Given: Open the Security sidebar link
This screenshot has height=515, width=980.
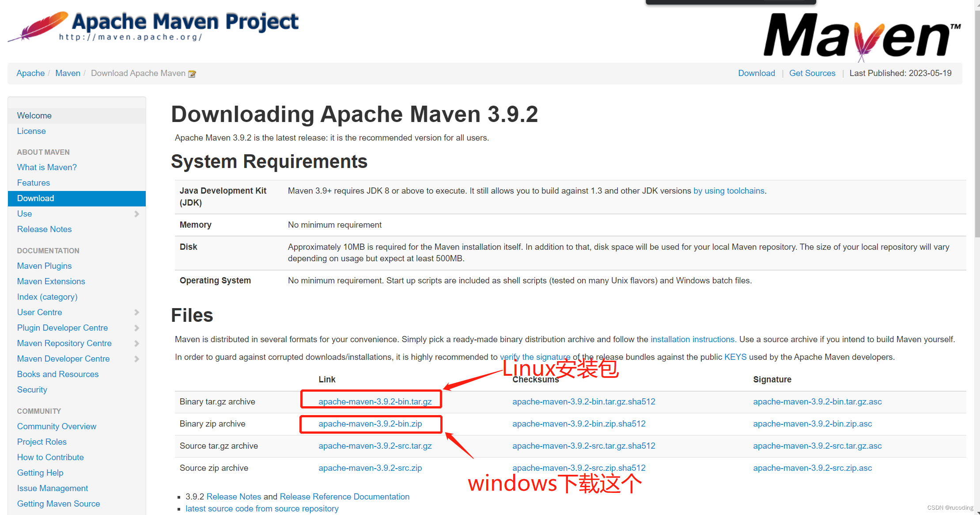Looking at the screenshot, I should (x=32, y=390).
